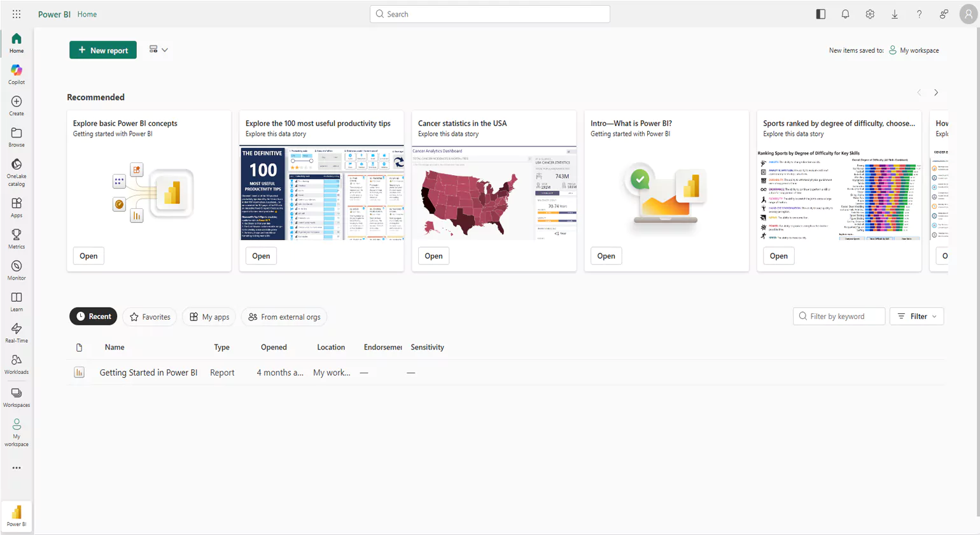Viewport: 980px width, 535px height.
Task: Select the Recent tab
Action: tap(93, 316)
